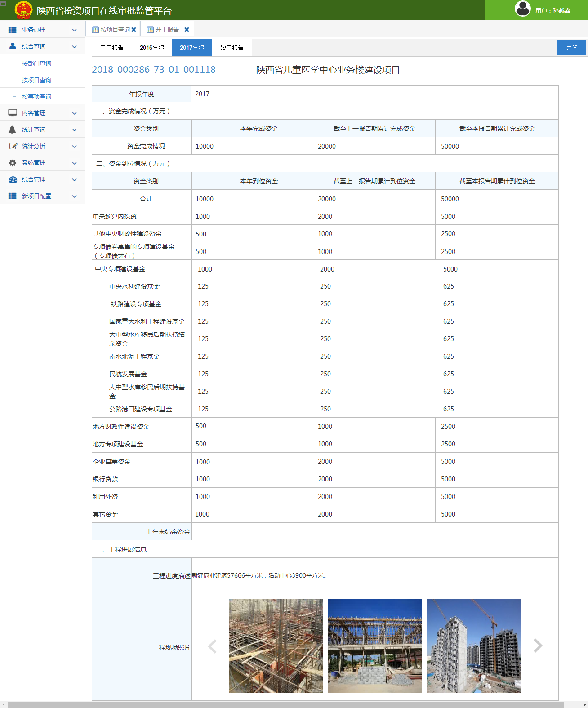
Task: Expand the 业务办理 menu chevron
Action: click(75, 30)
